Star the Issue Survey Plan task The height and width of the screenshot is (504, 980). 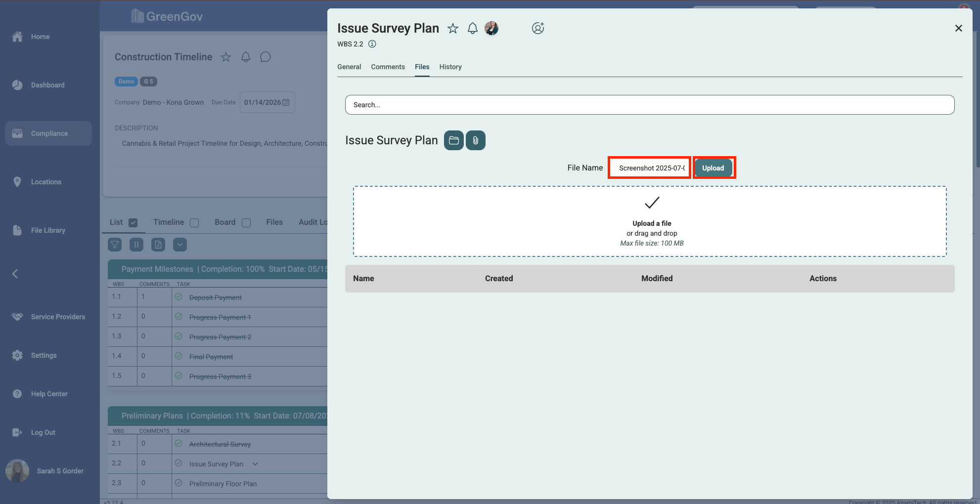[452, 28]
